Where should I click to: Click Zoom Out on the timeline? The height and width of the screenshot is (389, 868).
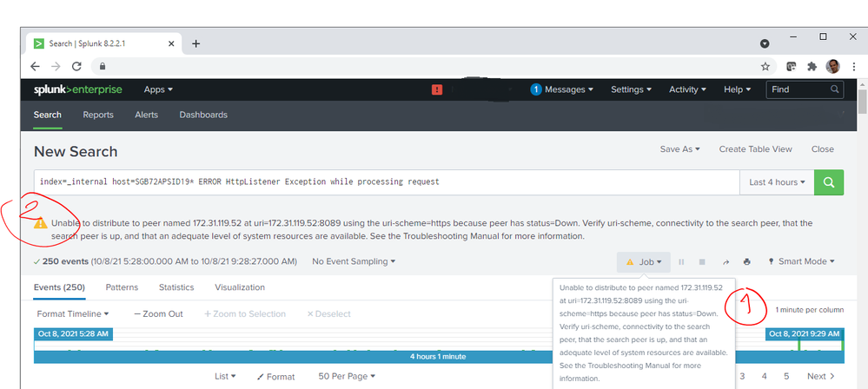pos(158,313)
